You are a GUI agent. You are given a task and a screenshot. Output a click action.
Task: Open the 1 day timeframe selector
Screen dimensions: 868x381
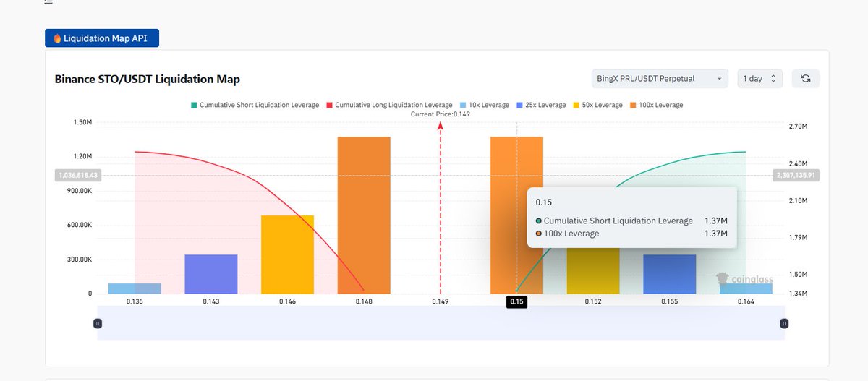(759, 78)
